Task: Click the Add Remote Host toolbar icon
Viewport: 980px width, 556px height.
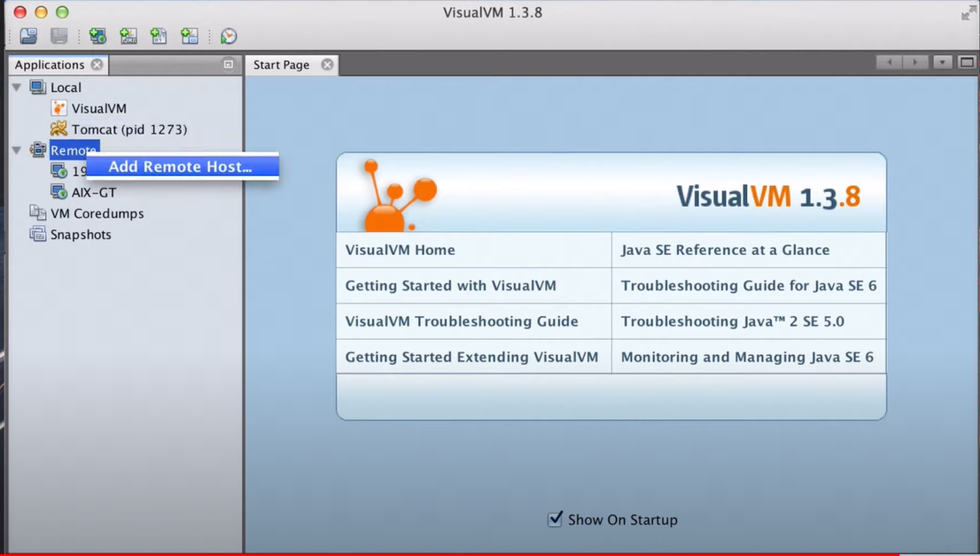Action: [x=98, y=36]
